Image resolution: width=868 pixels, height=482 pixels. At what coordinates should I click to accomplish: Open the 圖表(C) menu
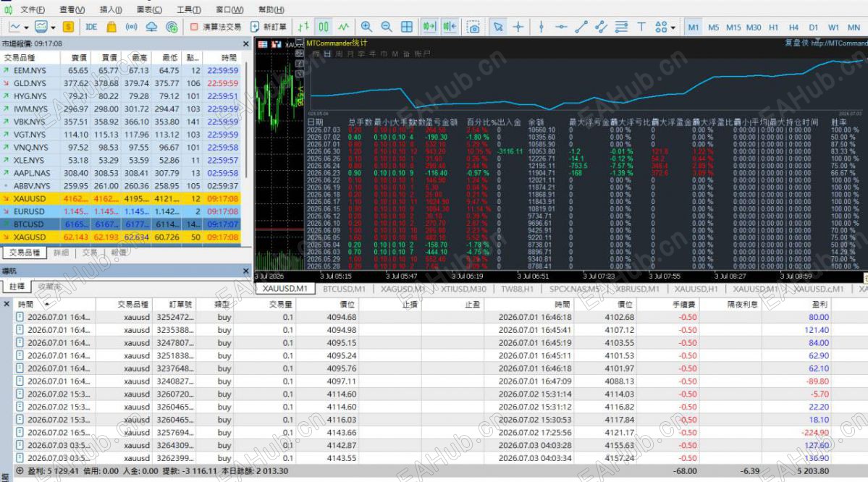point(149,9)
